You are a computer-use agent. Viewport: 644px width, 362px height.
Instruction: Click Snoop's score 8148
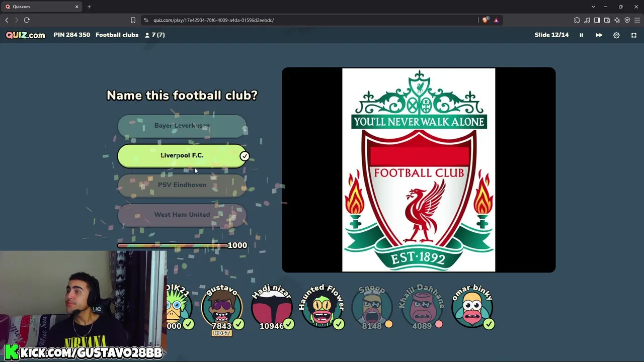coord(372,326)
